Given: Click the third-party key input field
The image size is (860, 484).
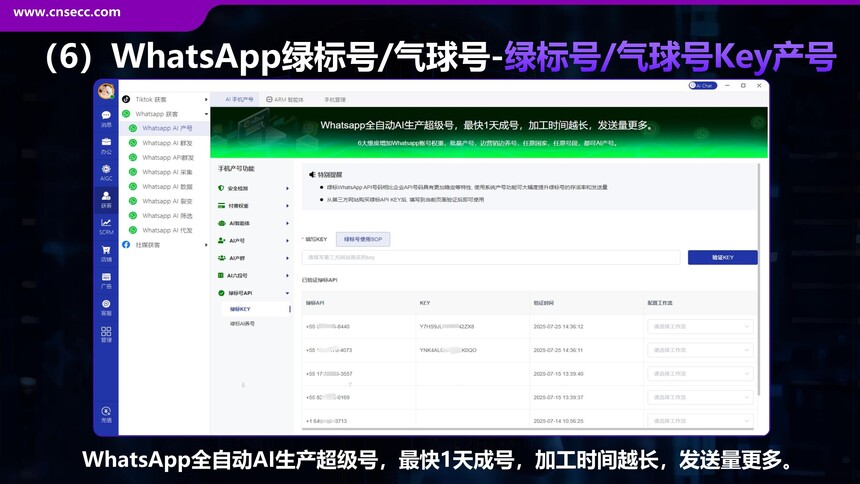Looking at the screenshot, I should [491, 257].
